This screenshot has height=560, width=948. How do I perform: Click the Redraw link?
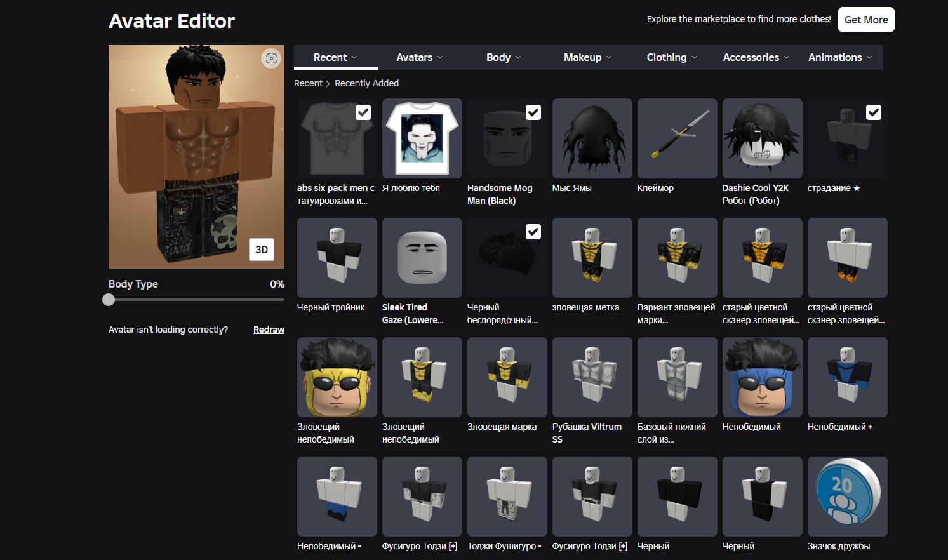269,330
